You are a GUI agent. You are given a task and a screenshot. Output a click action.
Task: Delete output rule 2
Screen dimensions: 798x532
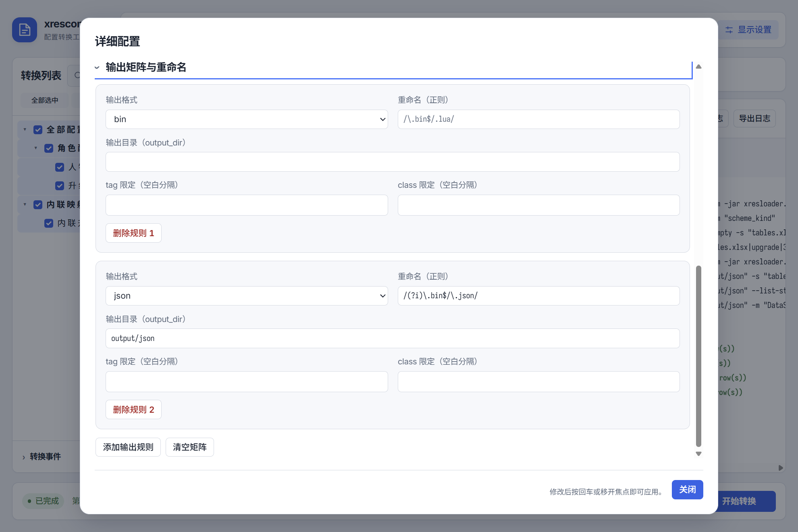pyautogui.click(x=133, y=409)
